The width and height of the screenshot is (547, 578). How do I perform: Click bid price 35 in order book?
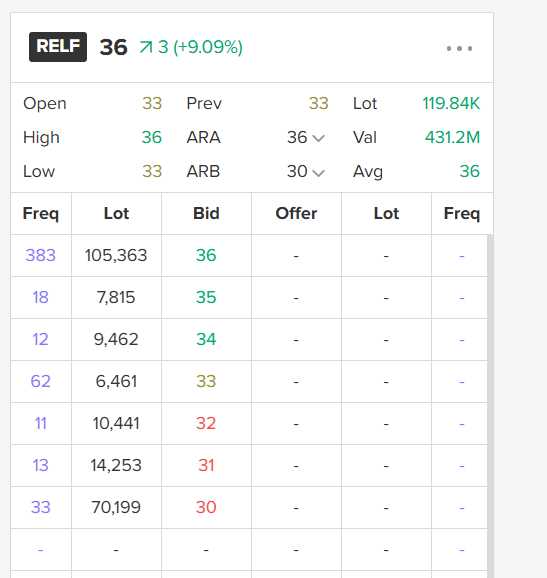click(x=206, y=297)
